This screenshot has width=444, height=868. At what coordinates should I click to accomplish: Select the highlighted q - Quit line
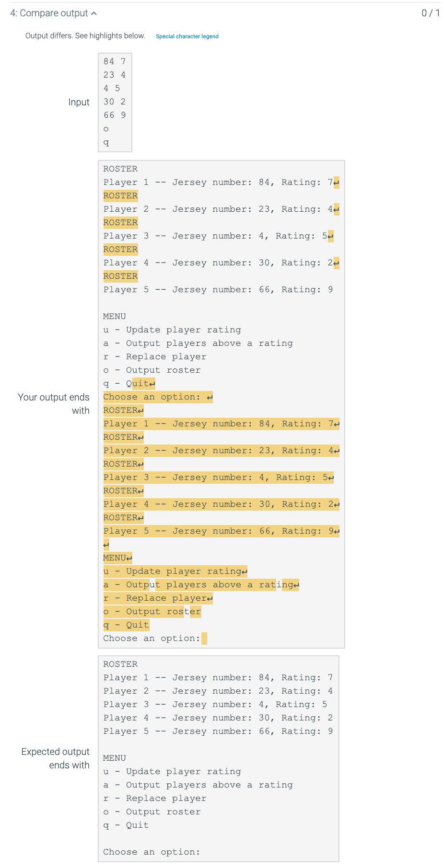pyautogui.click(x=126, y=625)
